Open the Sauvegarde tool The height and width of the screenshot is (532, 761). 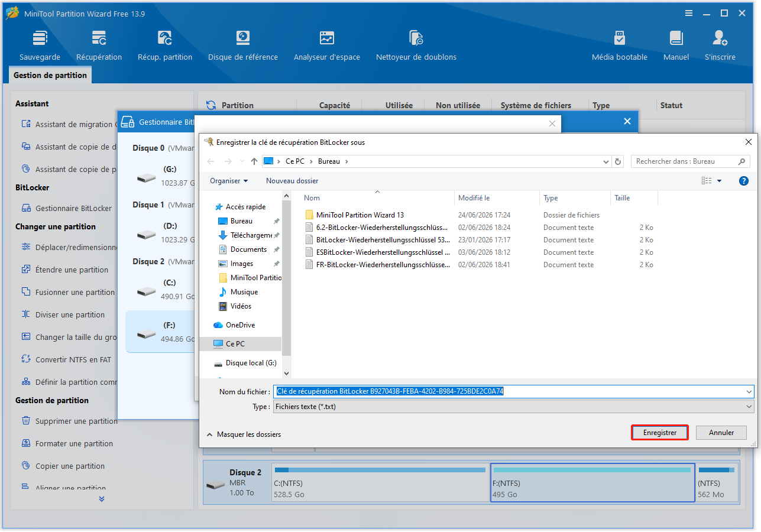(x=40, y=46)
